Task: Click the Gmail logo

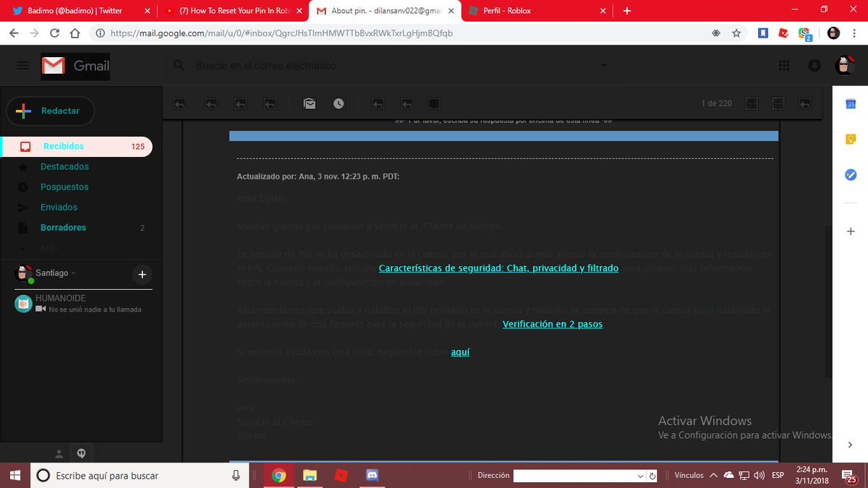Action: click(x=75, y=66)
